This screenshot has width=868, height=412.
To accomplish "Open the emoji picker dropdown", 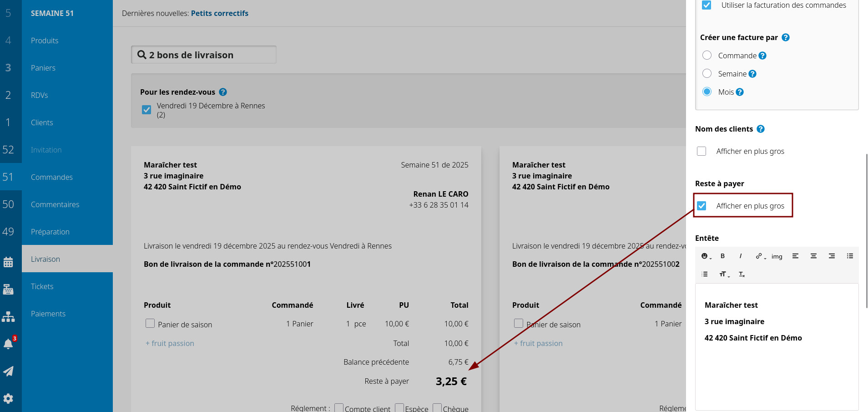I will pyautogui.click(x=706, y=256).
